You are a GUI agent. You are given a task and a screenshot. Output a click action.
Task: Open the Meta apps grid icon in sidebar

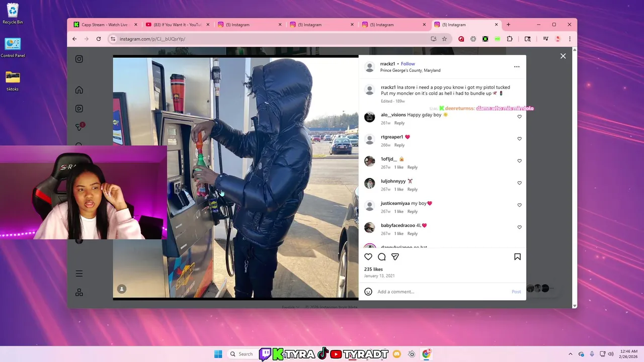coord(79,292)
